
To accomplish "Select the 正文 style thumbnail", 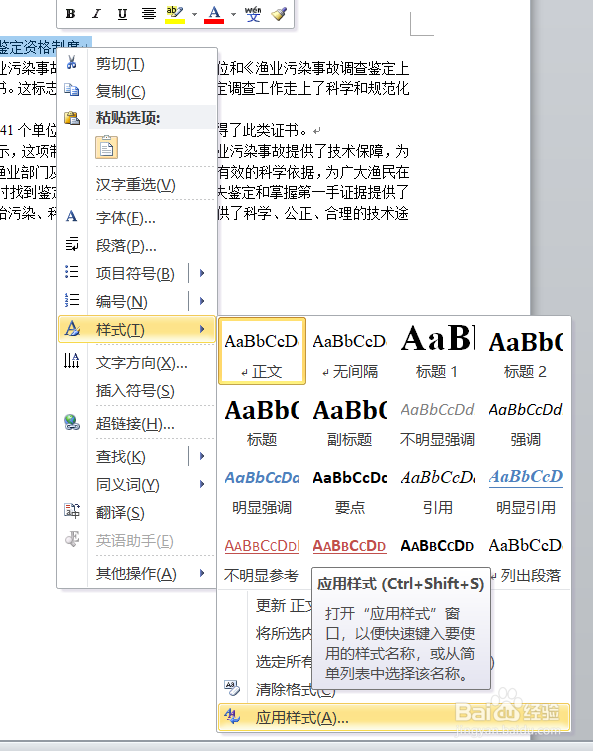I will point(262,351).
